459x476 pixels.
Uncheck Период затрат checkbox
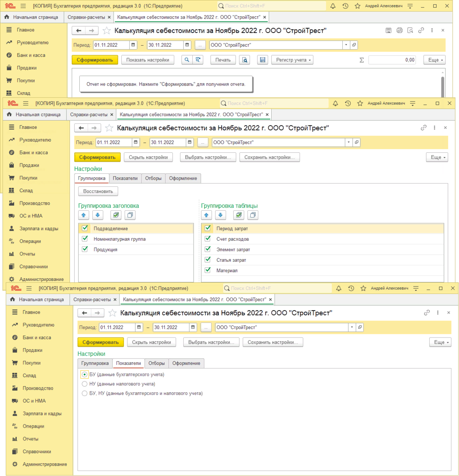pyautogui.click(x=207, y=228)
